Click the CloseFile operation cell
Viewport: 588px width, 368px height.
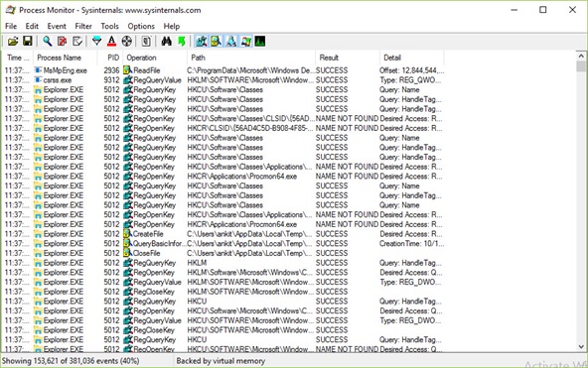click(x=147, y=254)
